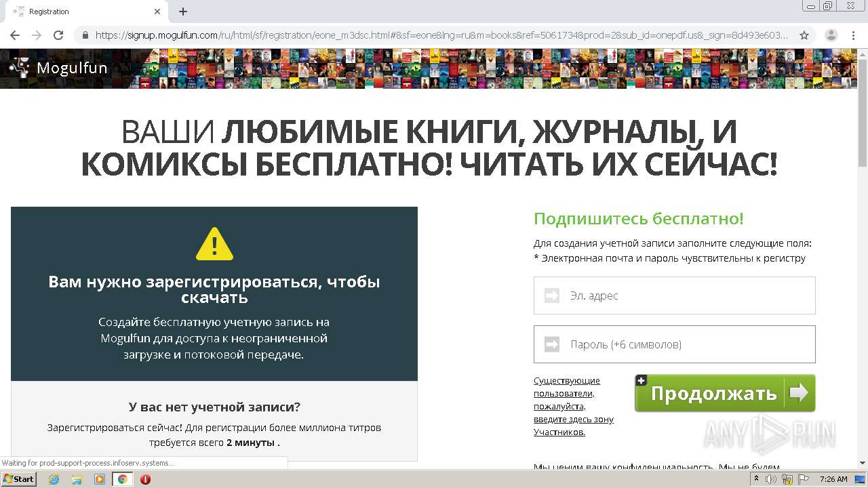Click the У вас нет учетной записи? heading

[214, 407]
